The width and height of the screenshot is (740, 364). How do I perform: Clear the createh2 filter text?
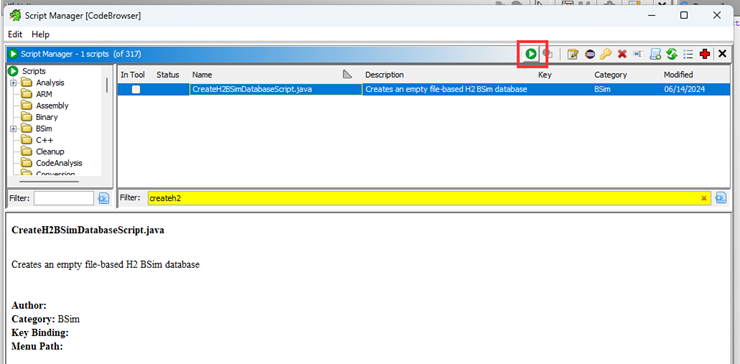(x=704, y=198)
